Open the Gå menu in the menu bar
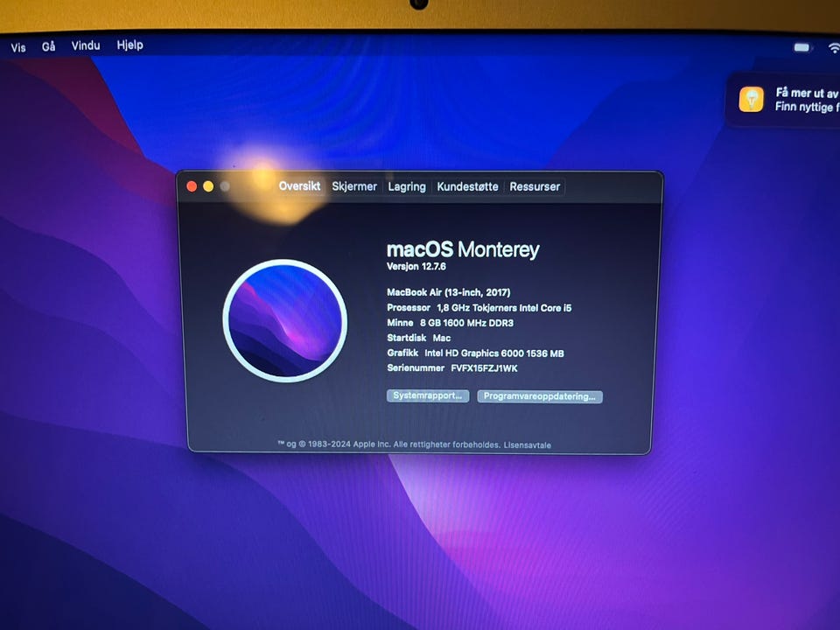The width and height of the screenshot is (840, 630). [49, 46]
